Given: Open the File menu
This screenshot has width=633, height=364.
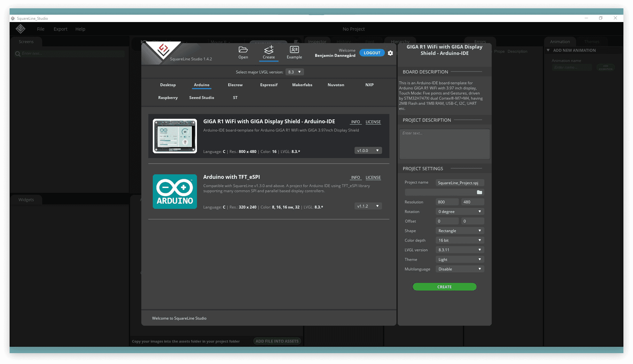Looking at the screenshot, I should pyautogui.click(x=41, y=29).
